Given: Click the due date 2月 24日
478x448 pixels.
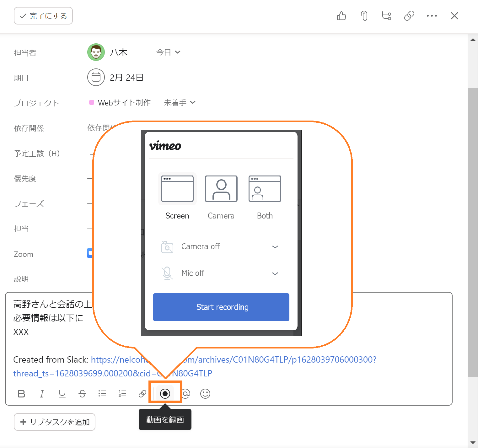Looking at the screenshot, I should 127,78.
